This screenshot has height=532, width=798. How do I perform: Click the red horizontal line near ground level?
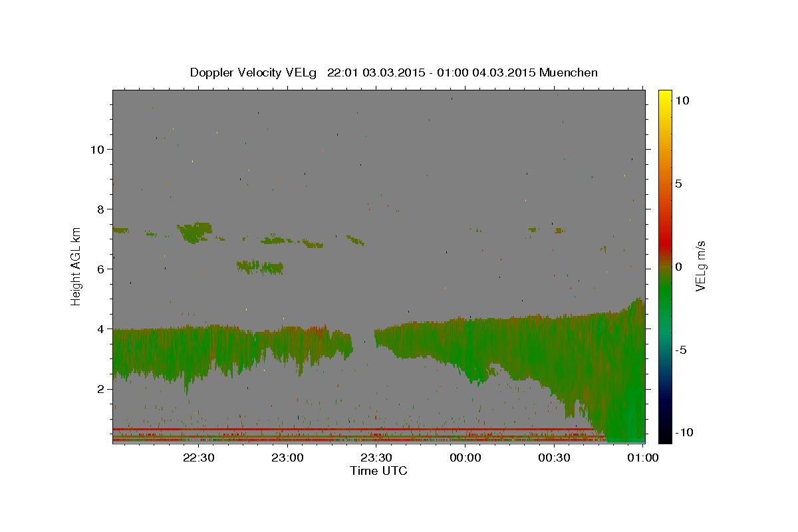click(352, 430)
